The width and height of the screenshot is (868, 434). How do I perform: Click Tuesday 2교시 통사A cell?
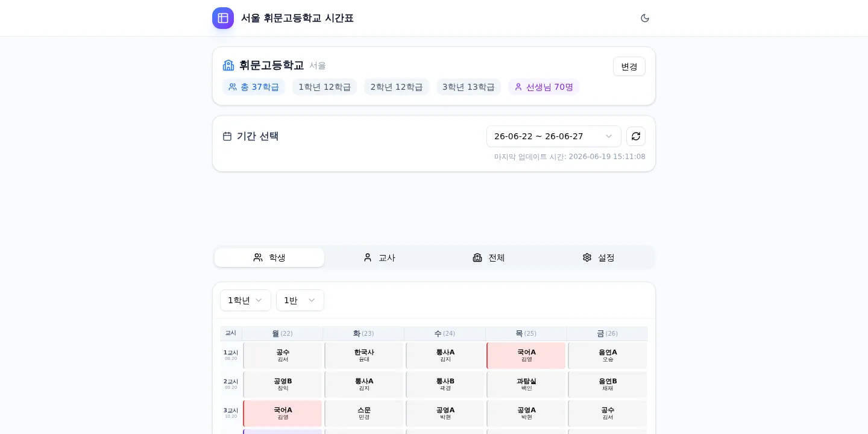click(x=364, y=385)
